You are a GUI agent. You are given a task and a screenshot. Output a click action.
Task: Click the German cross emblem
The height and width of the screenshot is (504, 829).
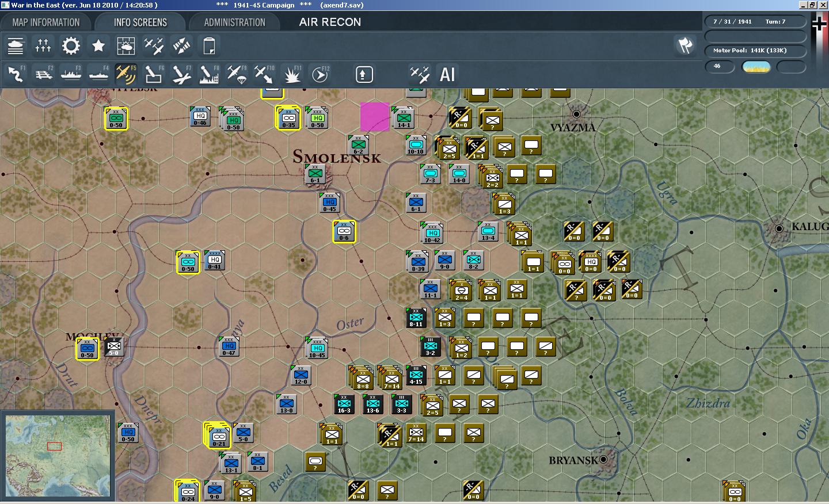(819, 24)
